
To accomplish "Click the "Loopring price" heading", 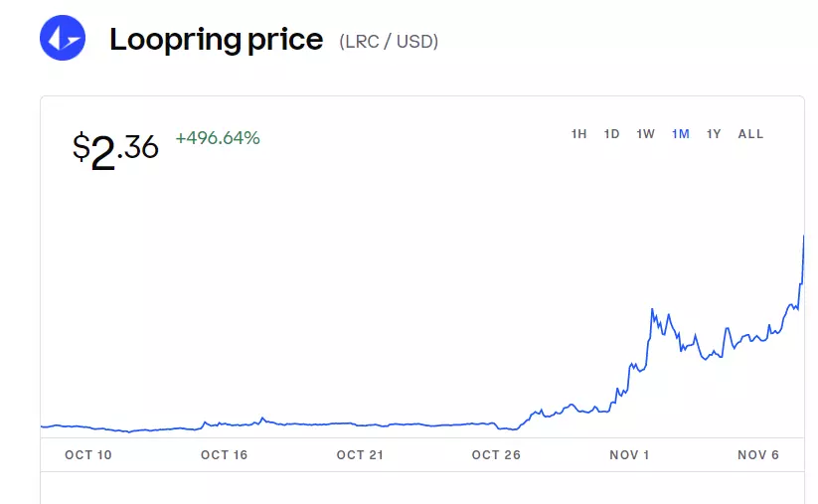I will pos(216,40).
